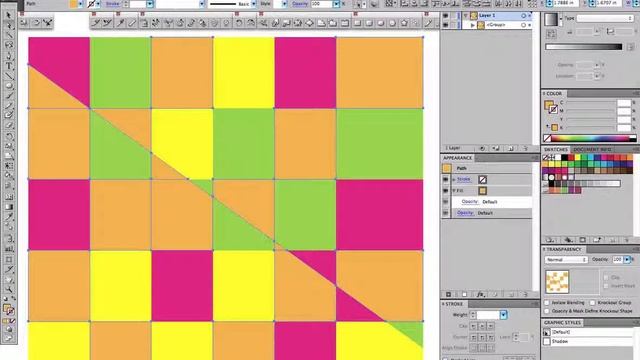
Task: Click Reverse Gradient icon in Gradient panel
Action: coord(551,34)
